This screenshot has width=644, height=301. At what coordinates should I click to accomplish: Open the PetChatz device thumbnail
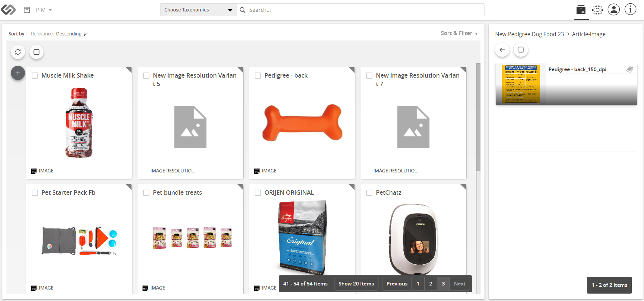[x=414, y=240]
